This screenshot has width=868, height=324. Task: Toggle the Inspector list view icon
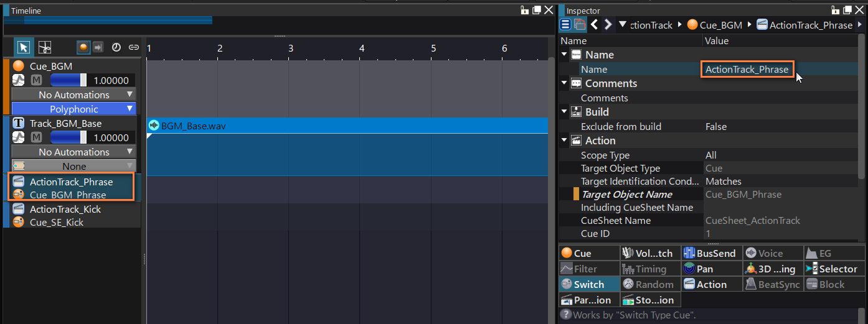point(565,24)
